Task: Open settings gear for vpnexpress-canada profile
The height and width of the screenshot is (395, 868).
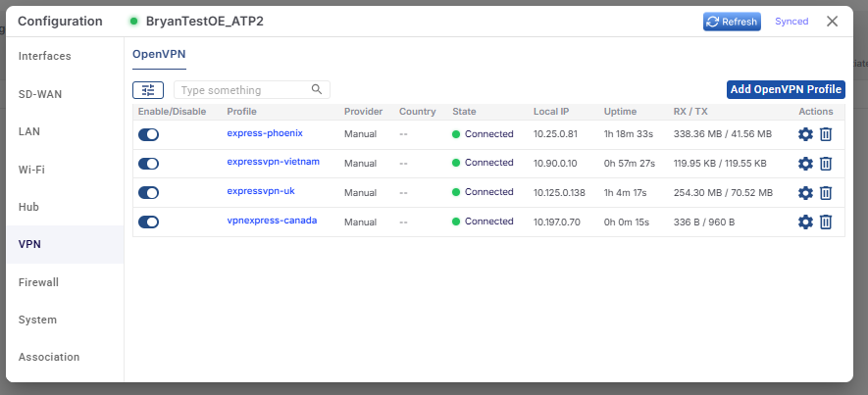Action: click(x=805, y=222)
